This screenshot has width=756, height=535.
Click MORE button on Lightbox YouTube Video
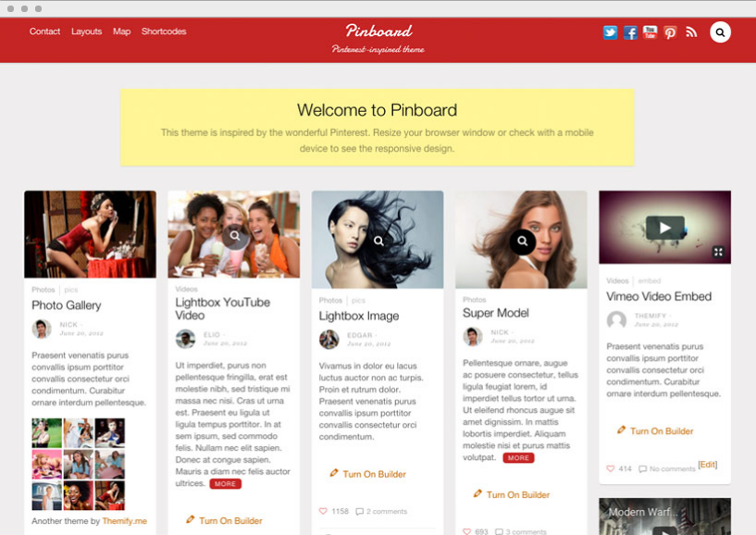225,484
